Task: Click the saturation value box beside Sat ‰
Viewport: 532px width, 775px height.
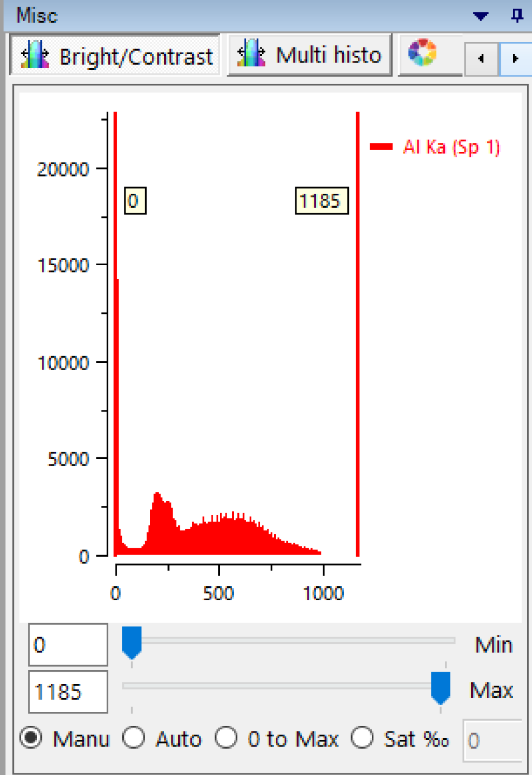Action: tap(492, 740)
